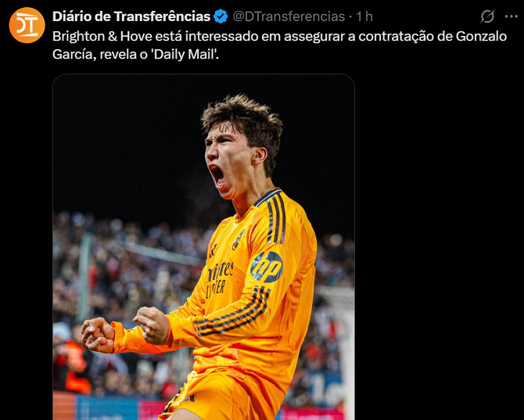The height and width of the screenshot is (420, 524).
Task: Click the blue verified badge
Action: pos(221,16)
